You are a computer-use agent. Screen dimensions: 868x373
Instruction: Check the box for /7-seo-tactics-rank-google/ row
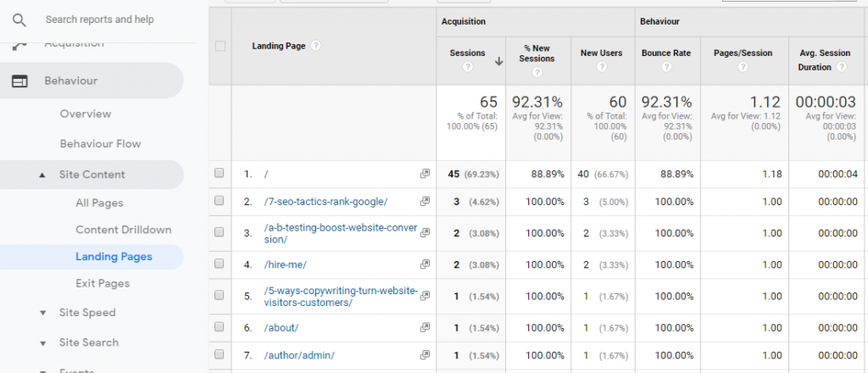click(220, 201)
